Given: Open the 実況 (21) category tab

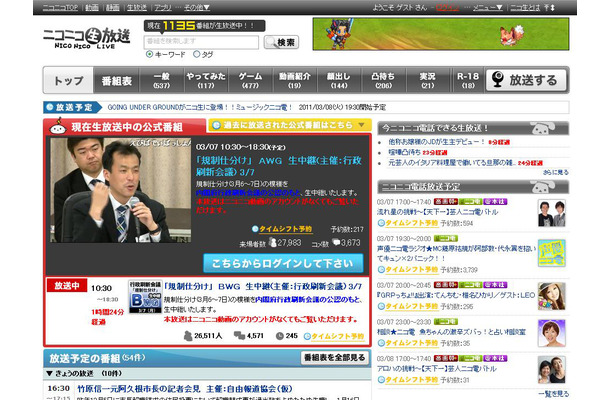Looking at the screenshot, I should point(428,81).
